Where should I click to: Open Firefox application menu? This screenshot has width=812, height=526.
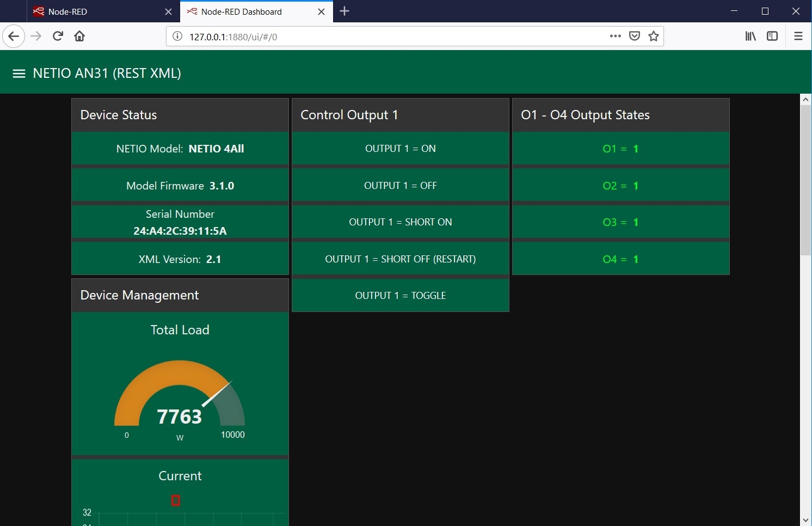click(798, 36)
